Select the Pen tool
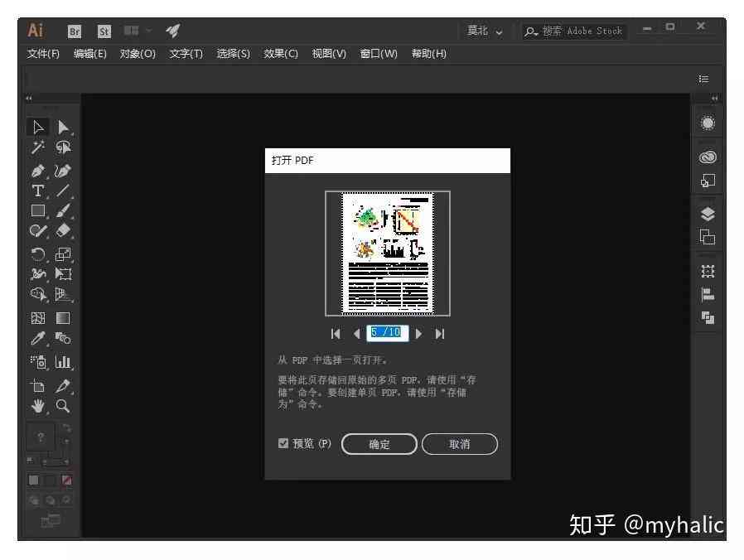 [x=38, y=171]
